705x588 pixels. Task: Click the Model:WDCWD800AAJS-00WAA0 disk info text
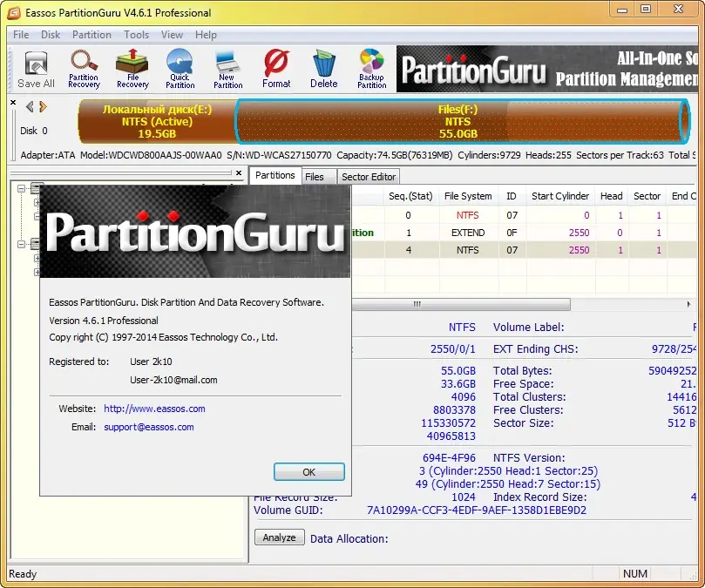click(151, 155)
